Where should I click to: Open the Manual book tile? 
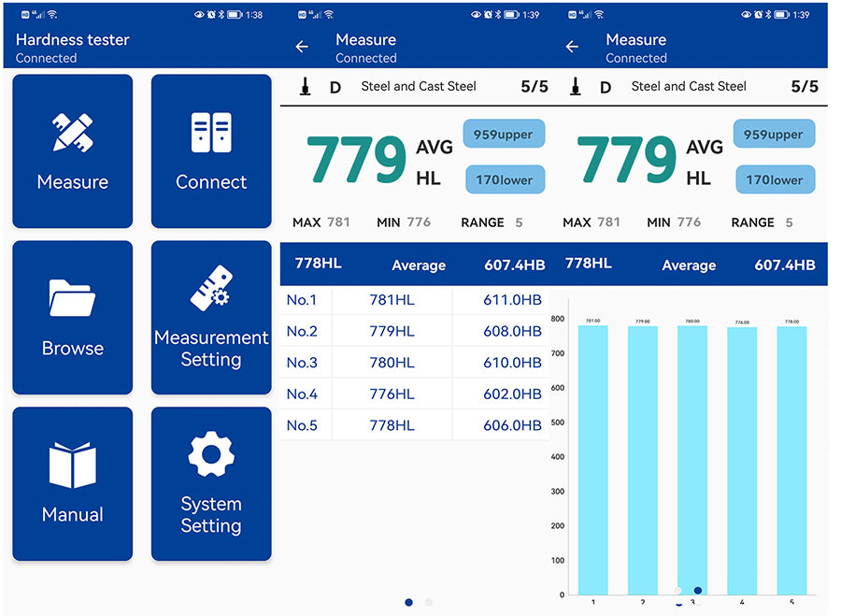click(73, 484)
